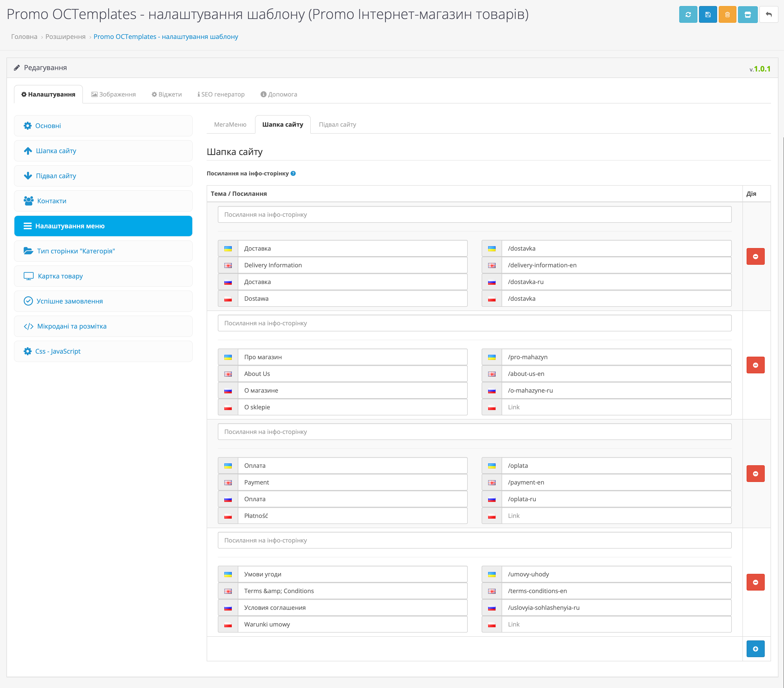Viewport: 784px width, 688px height.
Task: Click the storefront icon button
Action: pos(747,15)
